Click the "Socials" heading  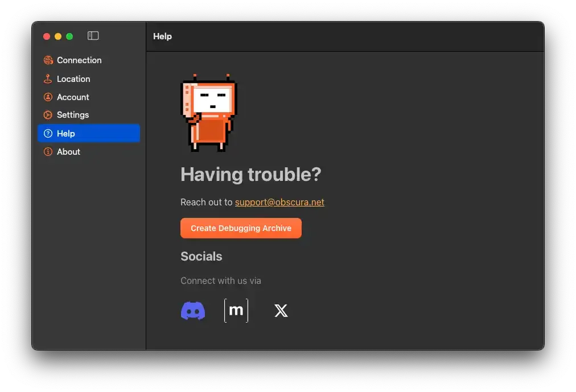point(201,256)
